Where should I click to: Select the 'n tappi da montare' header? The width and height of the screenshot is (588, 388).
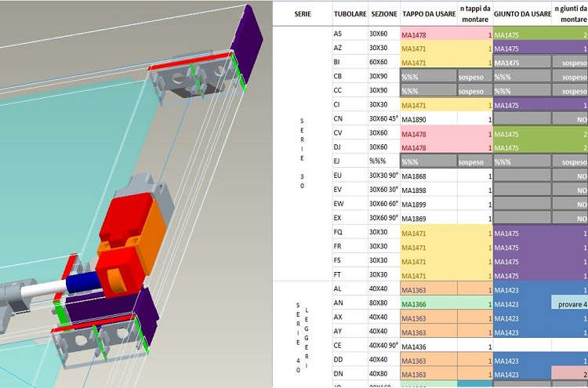click(x=475, y=14)
